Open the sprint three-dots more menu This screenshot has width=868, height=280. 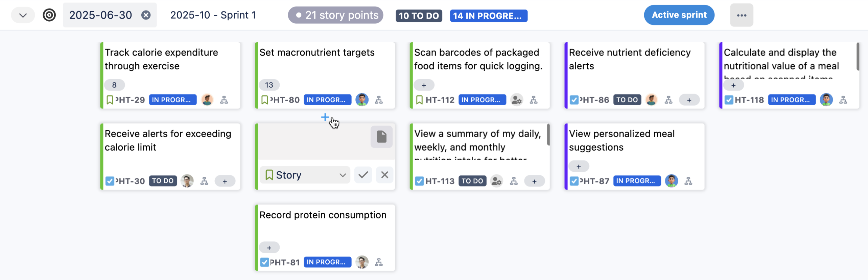[x=741, y=15]
